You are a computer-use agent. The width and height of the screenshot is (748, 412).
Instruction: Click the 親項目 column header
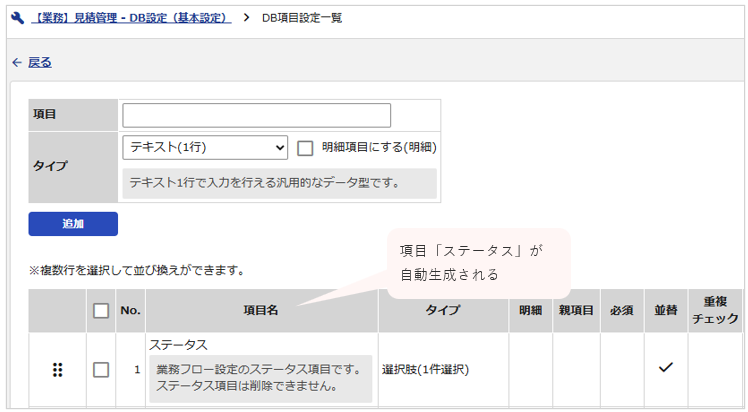click(576, 310)
